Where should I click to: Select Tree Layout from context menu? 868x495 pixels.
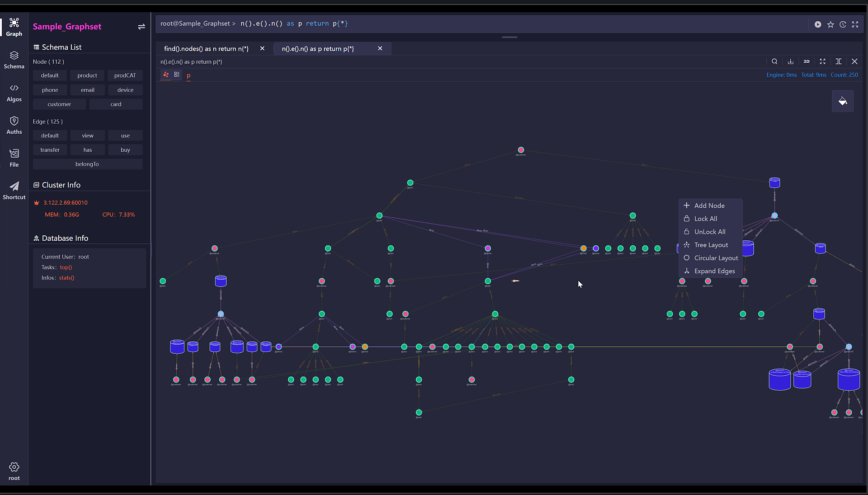coord(711,245)
